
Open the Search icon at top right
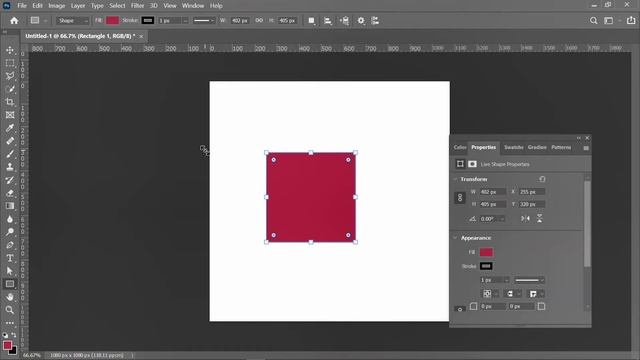tap(593, 20)
